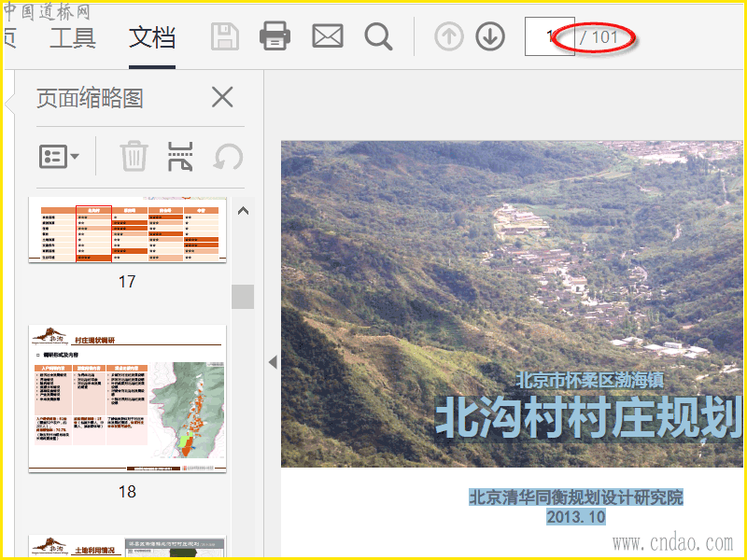Rotate page with rotate icon
The height and width of the screenshot is (560, 747).
(228, 156)
